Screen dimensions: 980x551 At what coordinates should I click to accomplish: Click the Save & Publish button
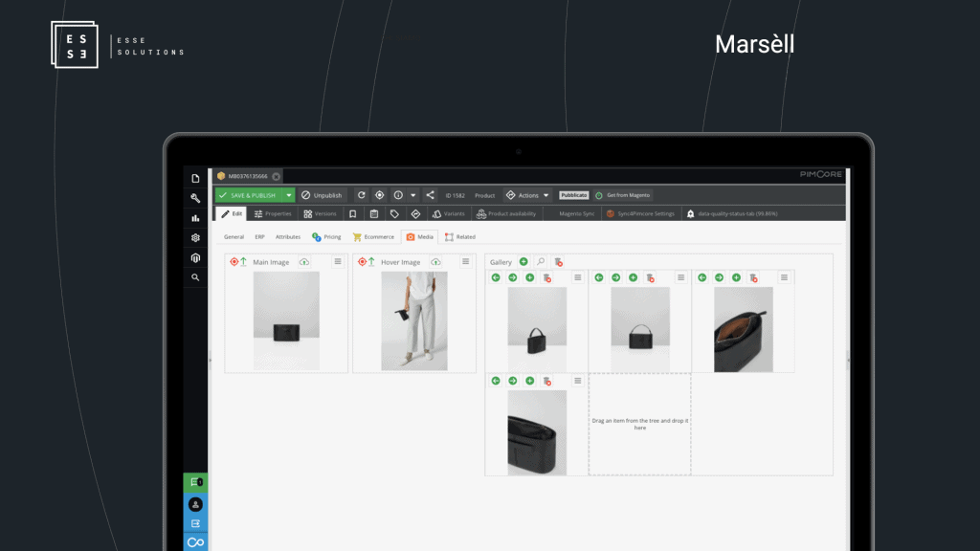[x=248, y=195]
